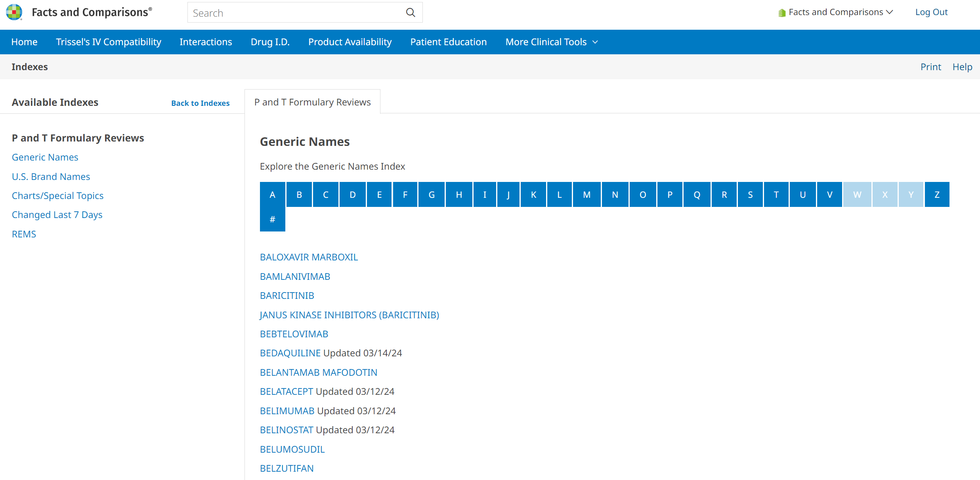Select the P and T Formulary Reviews tab
Screen dimensions: 980x480
click(x=312, y=102)
